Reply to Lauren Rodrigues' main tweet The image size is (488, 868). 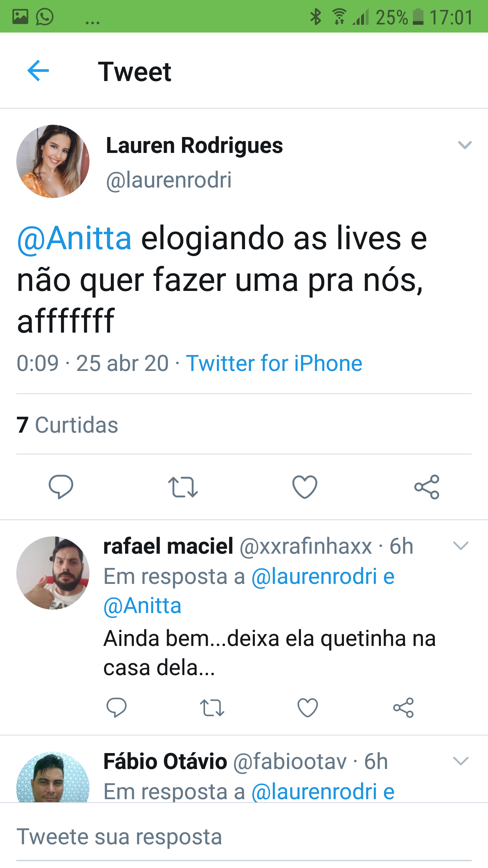point(61,487)
